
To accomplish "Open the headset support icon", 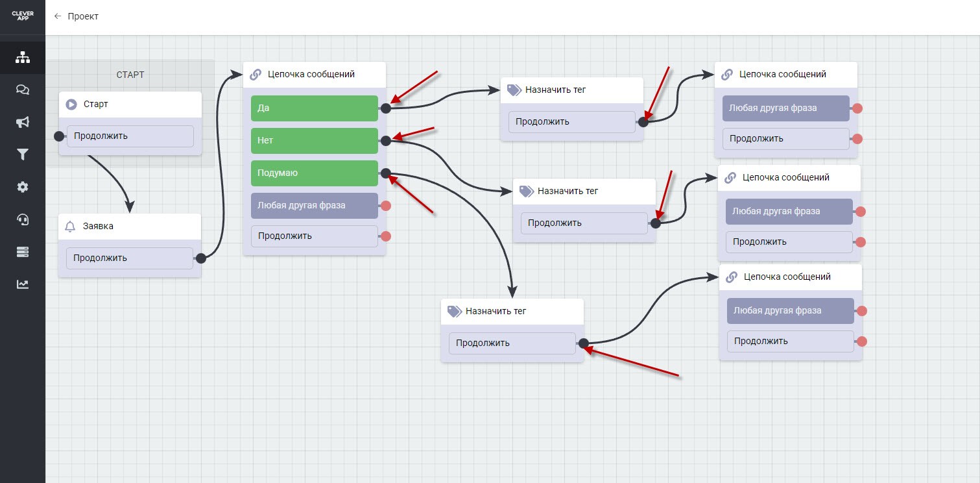I will click(23, 219).
